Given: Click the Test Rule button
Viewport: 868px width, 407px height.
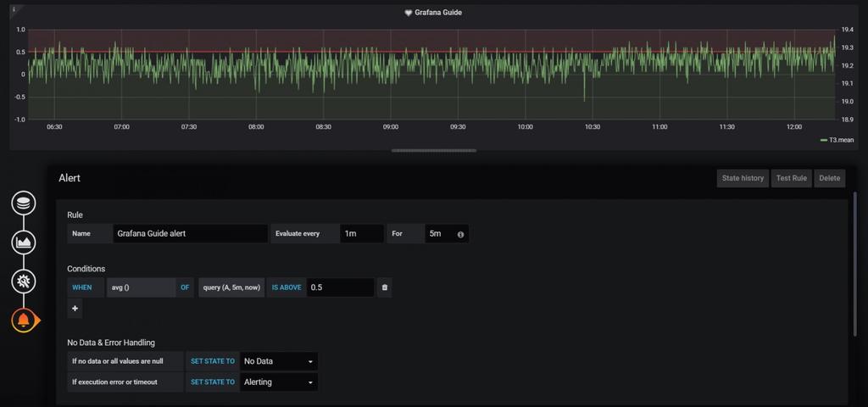Looking at the screenshot, I should [x=791, y=178].
